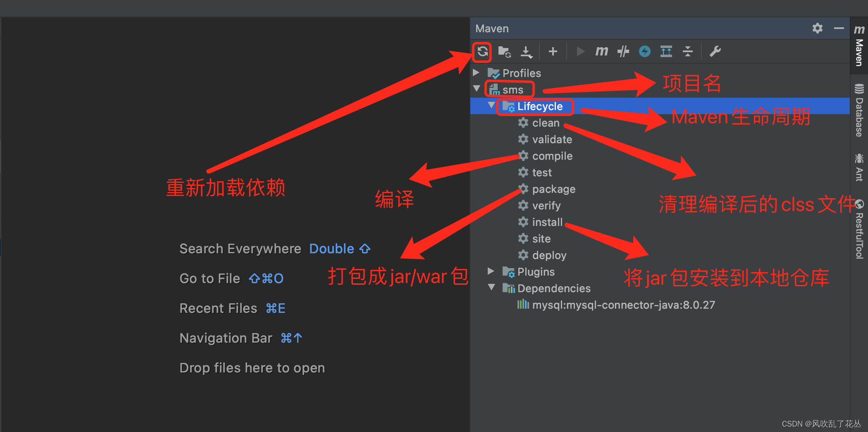The image size is (868, 432).
Task: Click the Download Sources and Documentation icon
Action: [527, 51]
